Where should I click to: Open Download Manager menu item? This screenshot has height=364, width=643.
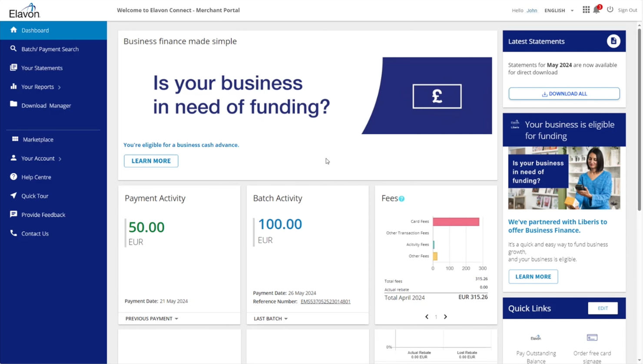click(53, 106)
